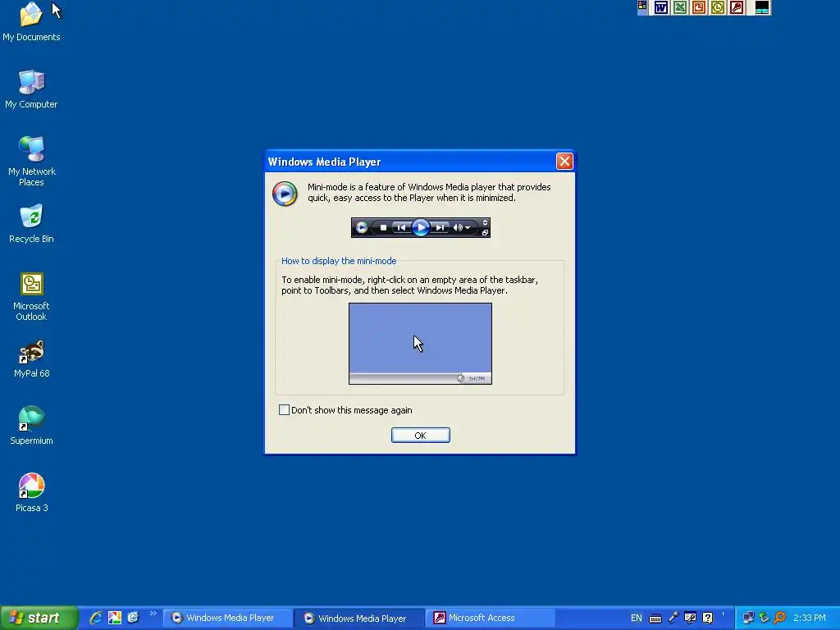Click the colorful Picasa-style Quick Launch icon
Viewport: 840px width, 630px height.
coord(115,618)
